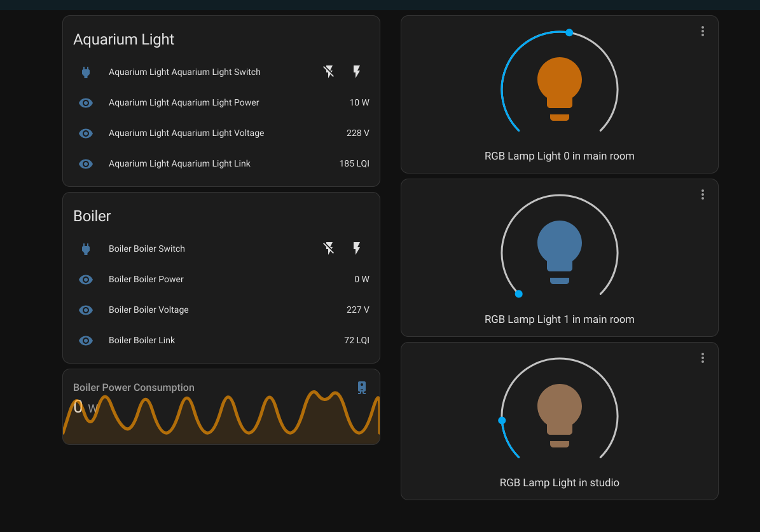
Task: Open more options for RGB Lamp Light in studio
Action: (x=702, y=358)
